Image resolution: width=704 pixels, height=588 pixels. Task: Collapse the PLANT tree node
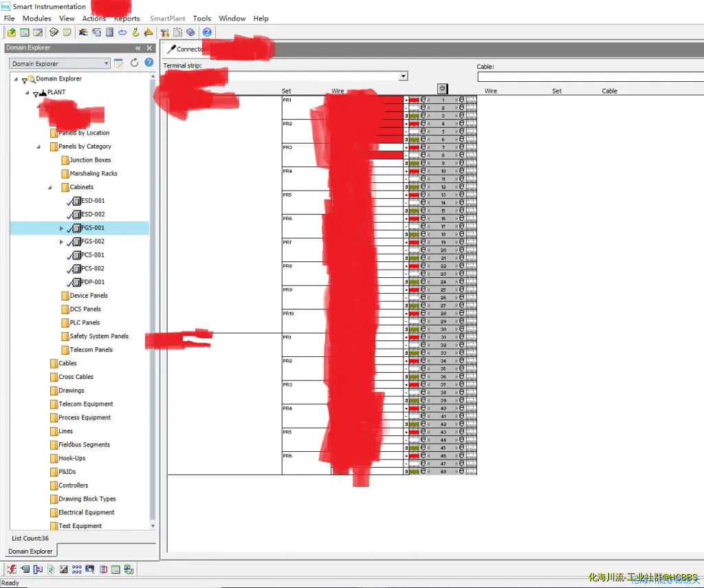[27, 93]
